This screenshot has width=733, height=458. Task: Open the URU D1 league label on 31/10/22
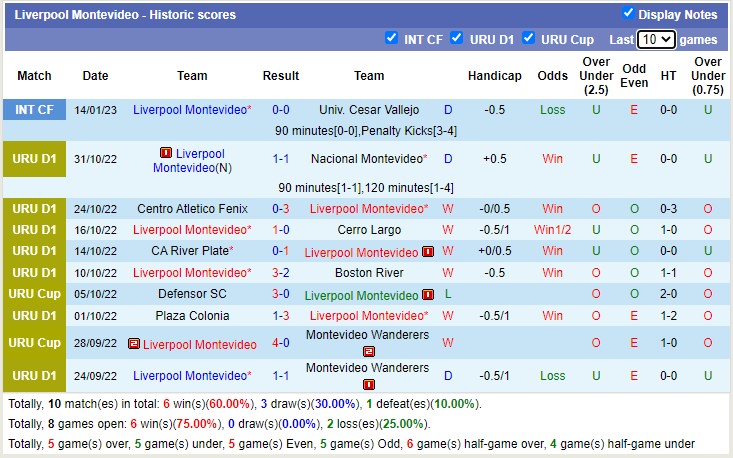tap(34, 159)
